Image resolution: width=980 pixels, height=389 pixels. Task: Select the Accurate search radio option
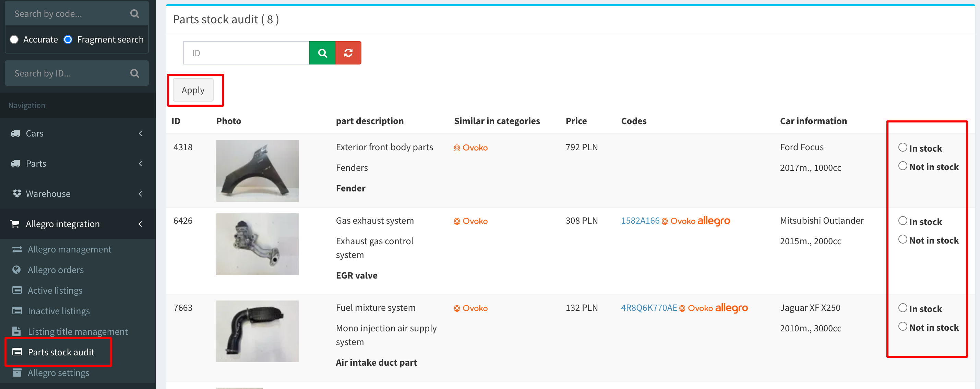pos(14,39)
